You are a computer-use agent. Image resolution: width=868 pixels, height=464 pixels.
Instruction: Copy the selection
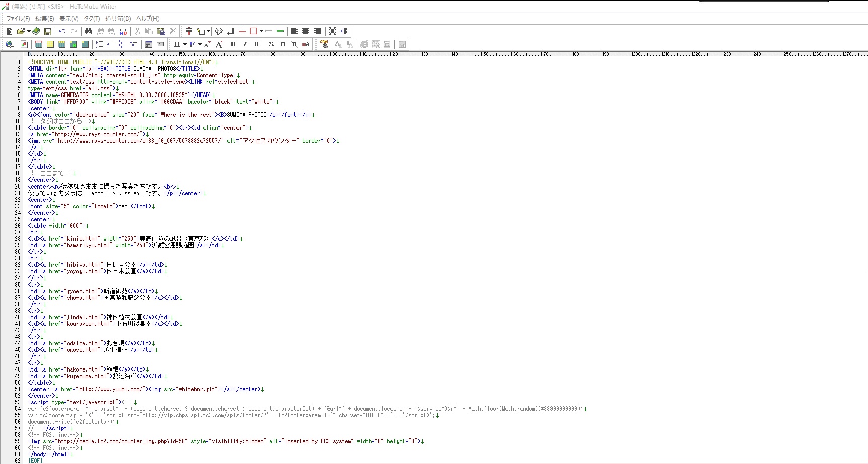point(149,31)
